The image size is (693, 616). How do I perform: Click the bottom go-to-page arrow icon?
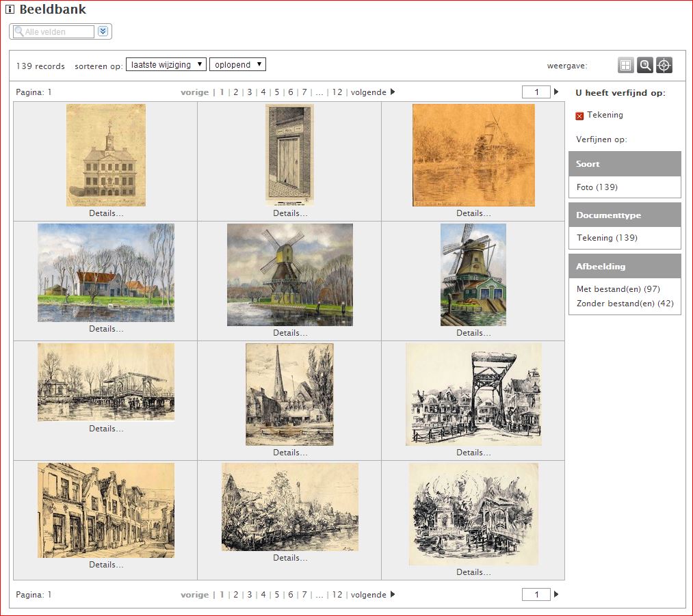[556, 595]
